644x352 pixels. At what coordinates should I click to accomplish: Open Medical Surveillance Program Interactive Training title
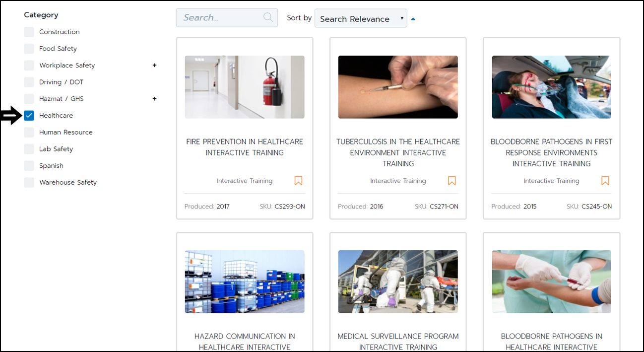[398, 342]
